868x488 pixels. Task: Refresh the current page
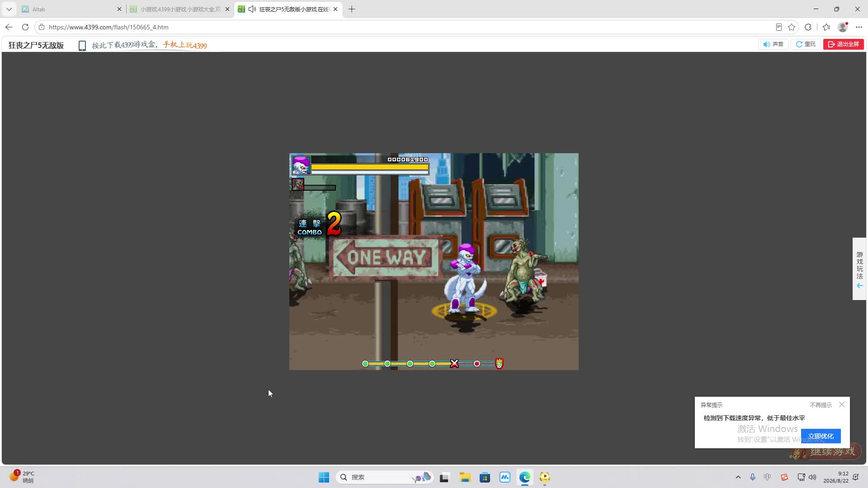[x=25, y=27]
